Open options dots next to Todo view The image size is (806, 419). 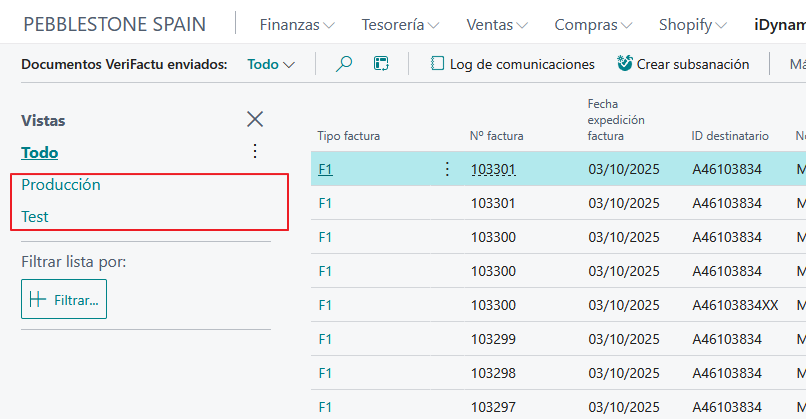point(255,151)
